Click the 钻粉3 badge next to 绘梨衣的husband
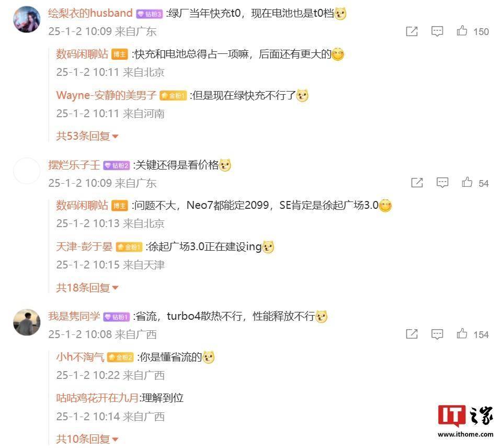Image resolution: width=502 pixels, height=448 pixels. click(x=150, y=14)
